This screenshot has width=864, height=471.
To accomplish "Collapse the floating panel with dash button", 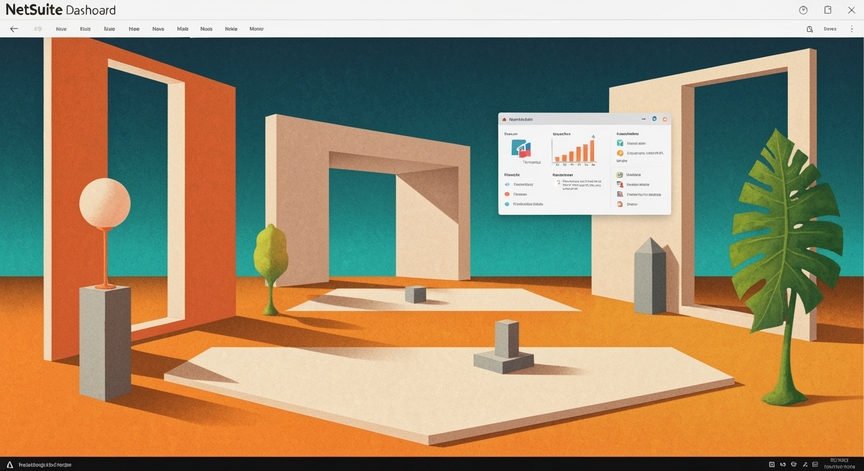I will tap(644, 119).
